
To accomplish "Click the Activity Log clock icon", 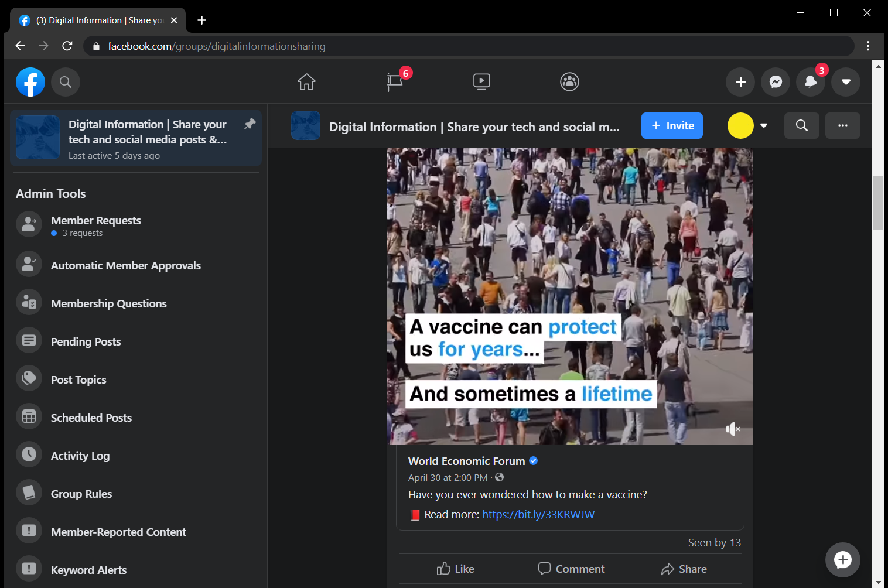I will 29,454.
